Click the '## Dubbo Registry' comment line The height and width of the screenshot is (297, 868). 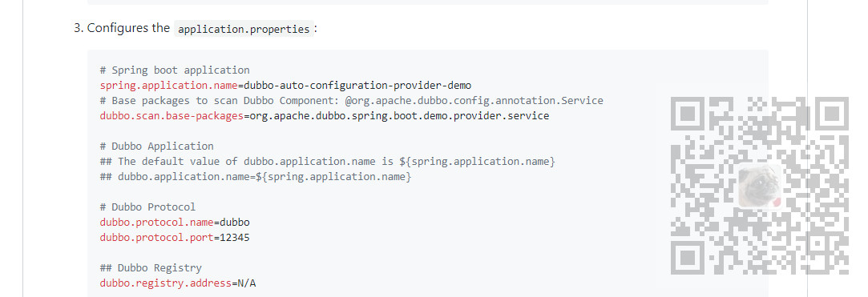[x=151, y=267]
